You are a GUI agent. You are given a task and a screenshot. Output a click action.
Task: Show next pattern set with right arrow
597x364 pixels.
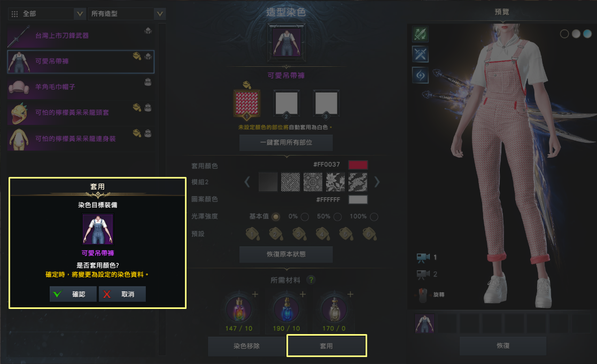tap(377, 182)
